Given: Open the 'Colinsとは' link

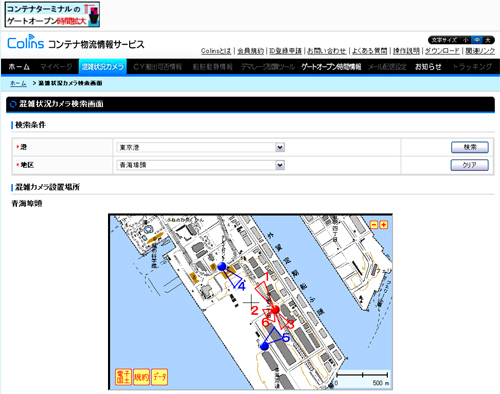Looking at the screenshot, I should pos(216,51).
